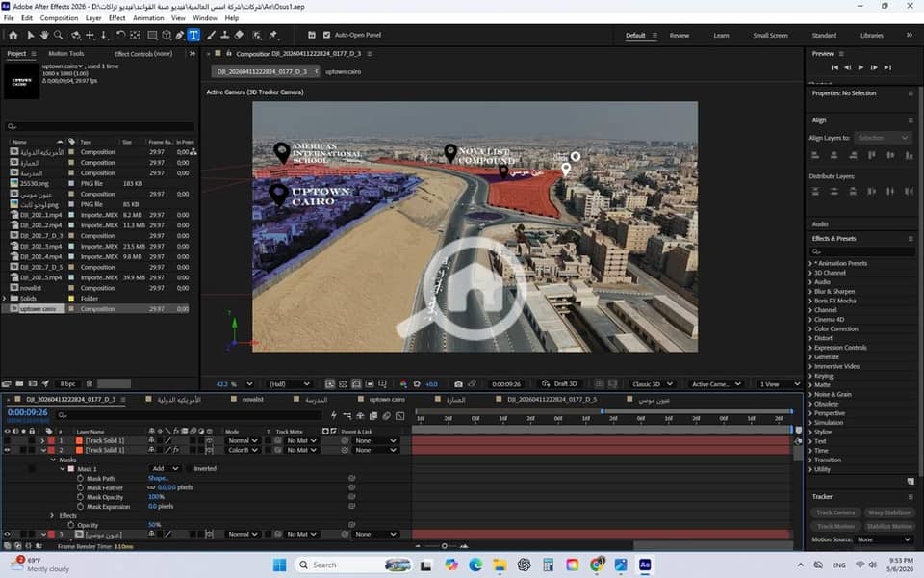Expand the Effects group on layer 2
Viewport: 924px width, 578px height.
[52, 515]
